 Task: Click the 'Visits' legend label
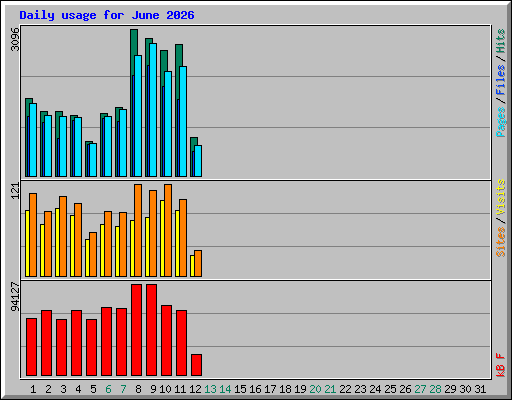(x=501, y=197)
